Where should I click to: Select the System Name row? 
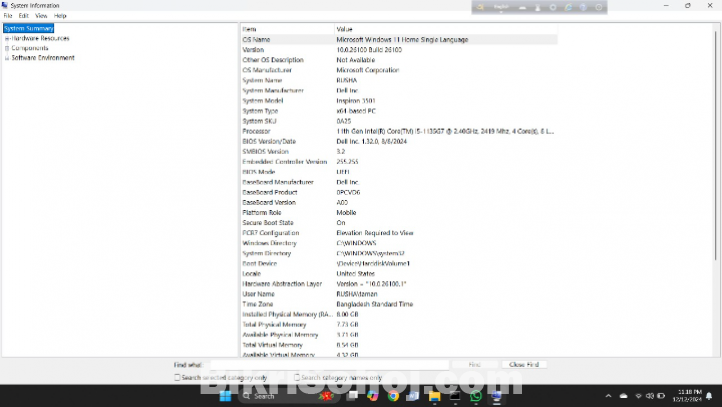point(399,80)
